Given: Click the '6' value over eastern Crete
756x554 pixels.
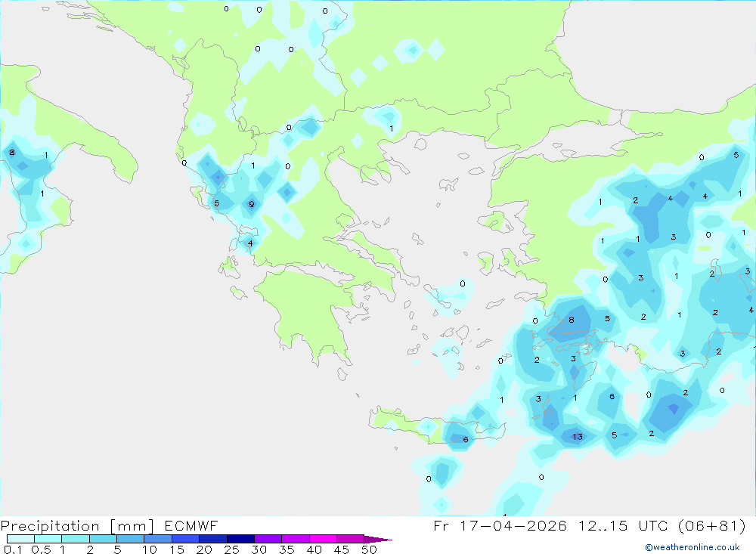Looking at the screenshot, I should (465, 439).
